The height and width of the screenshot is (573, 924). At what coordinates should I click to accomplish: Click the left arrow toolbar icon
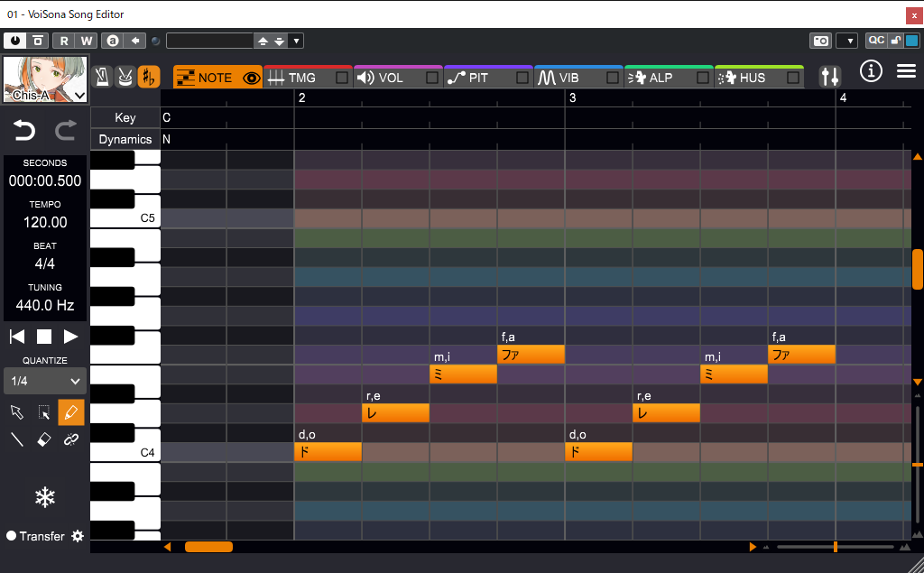[135, 41]
